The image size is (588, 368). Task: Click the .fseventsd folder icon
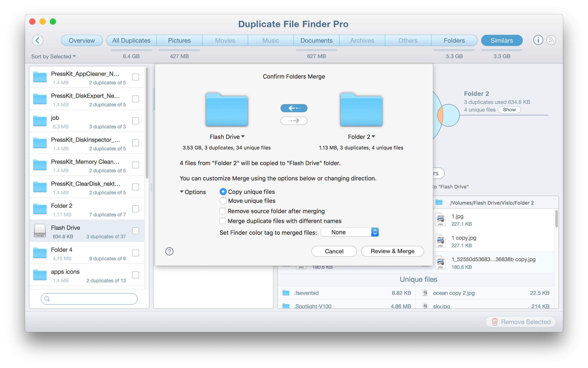pyautogui.click(x=286, y=293)
